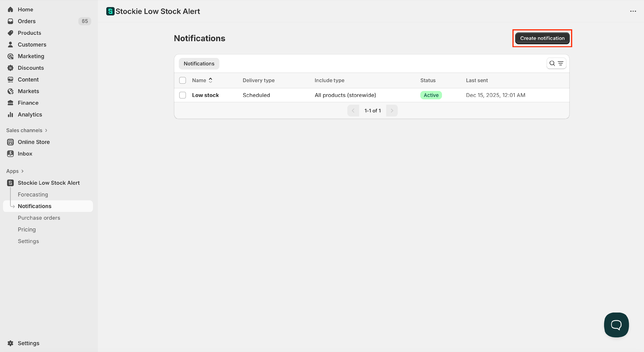Open the Marketing icon in sidebar
This screenshot has height=352, width=644.
pyautogui.click(x=10, y=56)
